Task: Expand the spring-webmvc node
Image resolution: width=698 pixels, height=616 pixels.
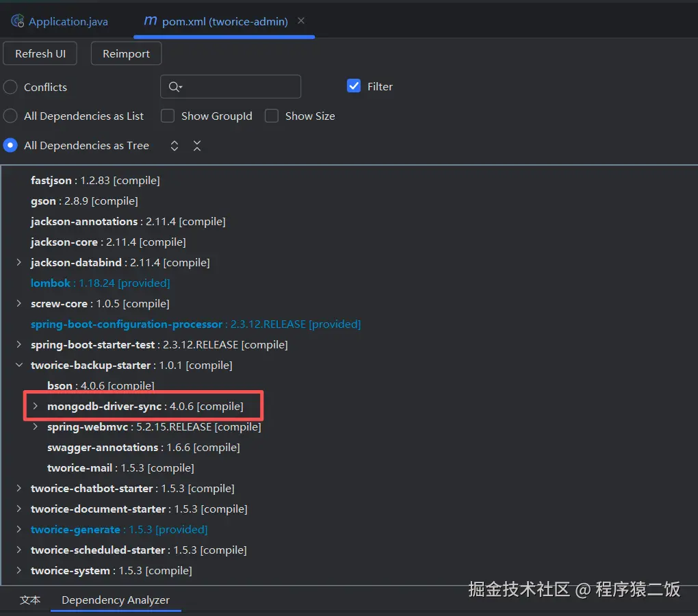Action: 35,426
